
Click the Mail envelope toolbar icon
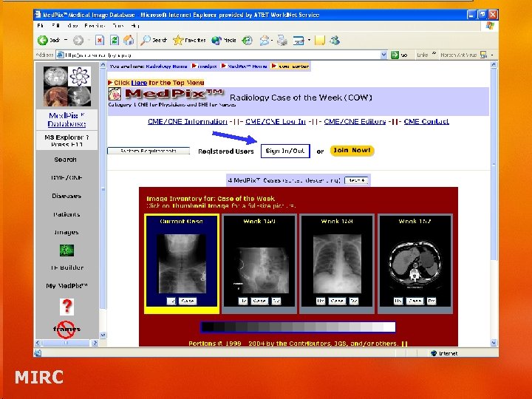click(264, 41)
